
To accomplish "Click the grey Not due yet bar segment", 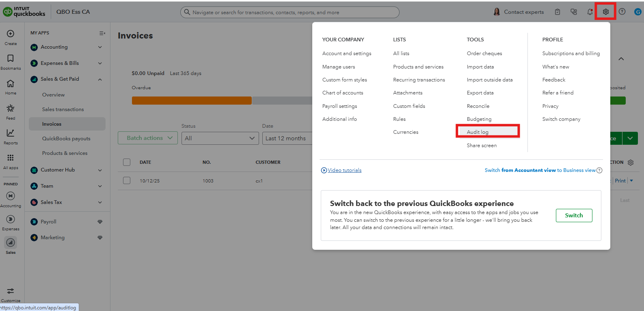I will (x=282, y=101).
